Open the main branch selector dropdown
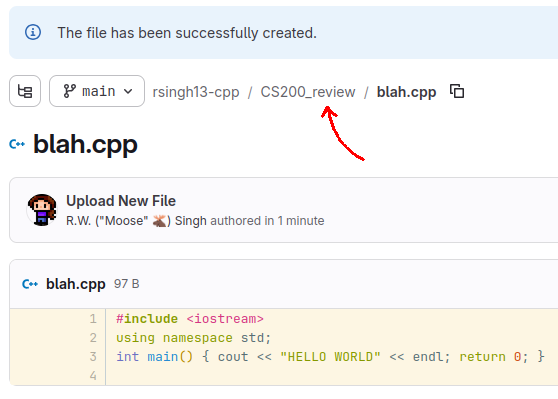The height and width of the screenshot is (399, 558). point(97,91)
